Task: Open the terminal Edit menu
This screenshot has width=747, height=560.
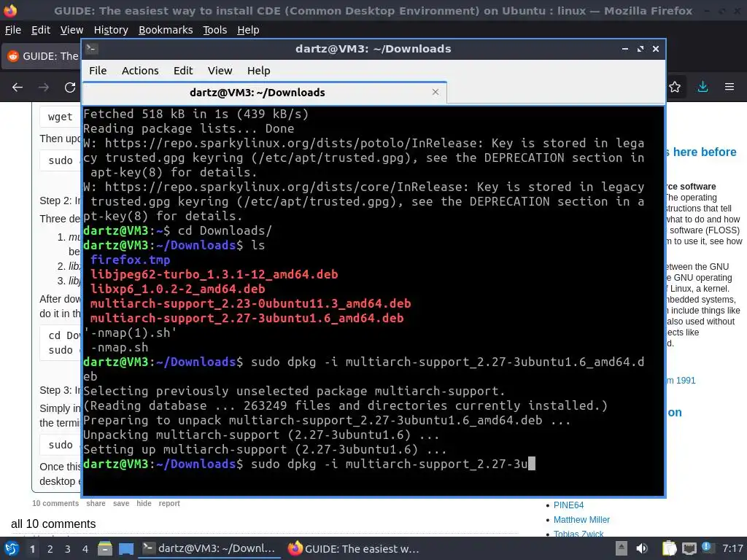Action: 183,71
